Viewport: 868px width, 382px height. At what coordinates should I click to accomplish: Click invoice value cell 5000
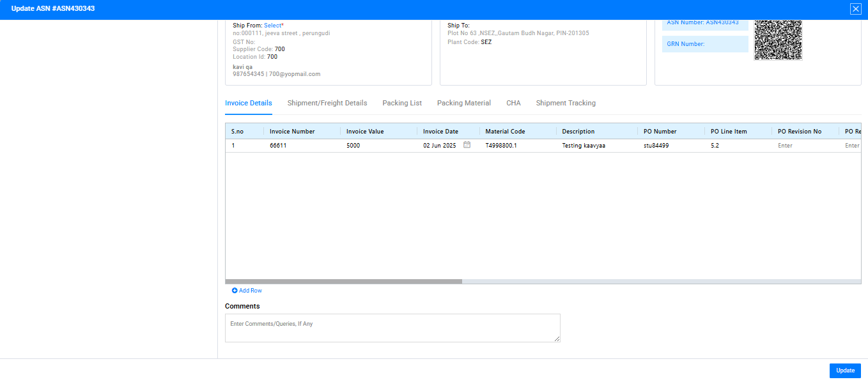[353, 146]
